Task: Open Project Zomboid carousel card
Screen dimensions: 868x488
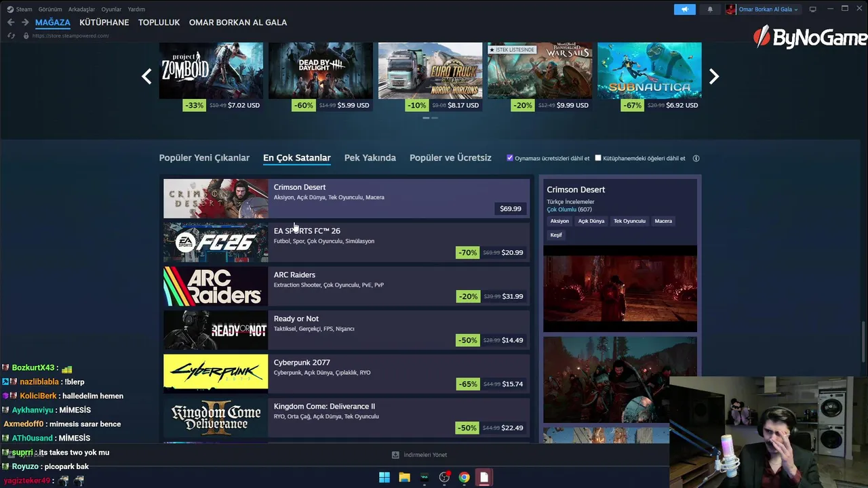Action: pyautogui.click(x=211, y=77)
